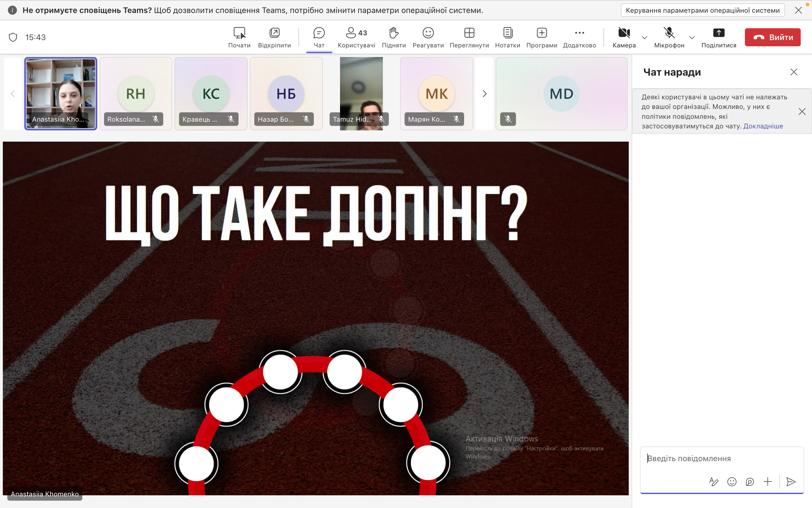Show next participants with right chevron
This screenshot has width=812, height=508.
click(x=484, y=94)
